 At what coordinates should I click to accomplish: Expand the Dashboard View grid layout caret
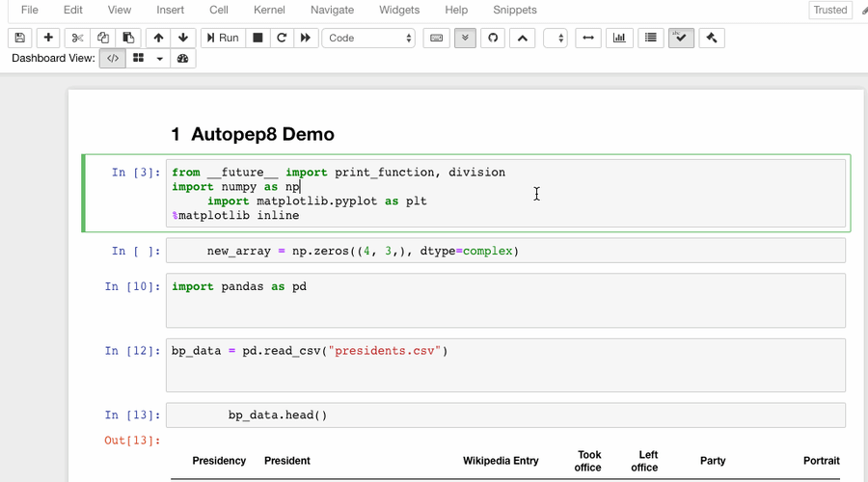point(160,59)
